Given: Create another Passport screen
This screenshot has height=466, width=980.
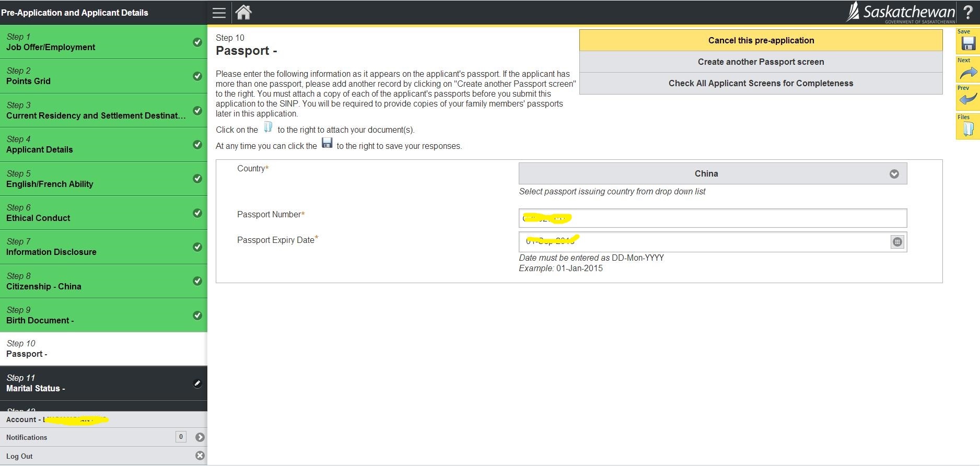Looking at the screenshot, I should pyautogui.click(x=761, y=62).
